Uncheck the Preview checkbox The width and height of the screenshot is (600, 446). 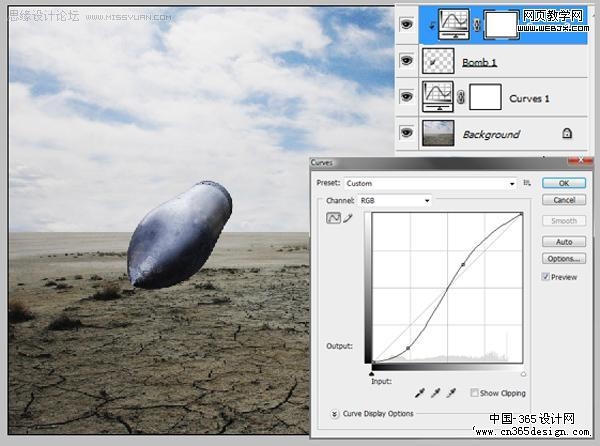point(546,277)
